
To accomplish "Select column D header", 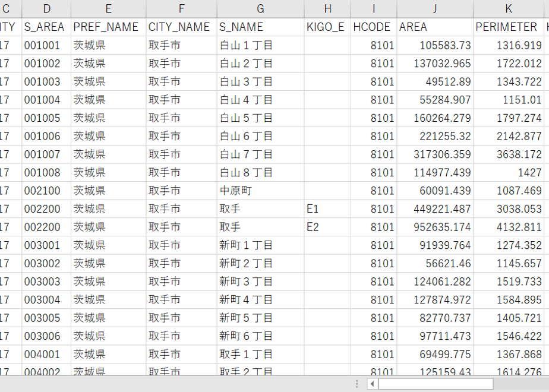I will tap(46, 9).
